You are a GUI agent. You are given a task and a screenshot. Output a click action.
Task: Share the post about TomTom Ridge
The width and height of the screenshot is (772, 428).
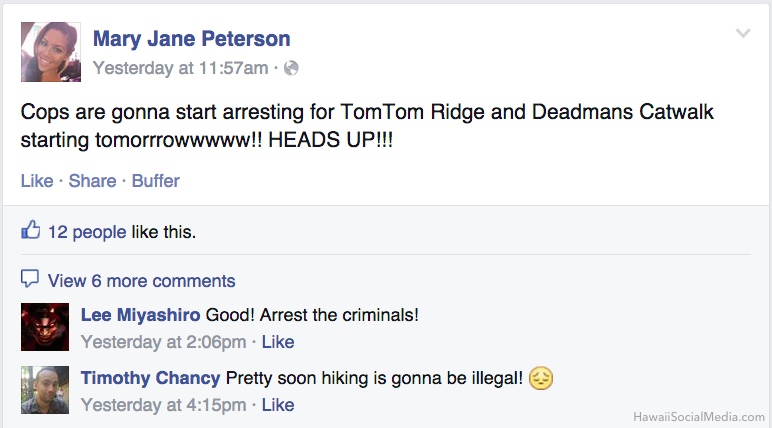pos(92,181)
